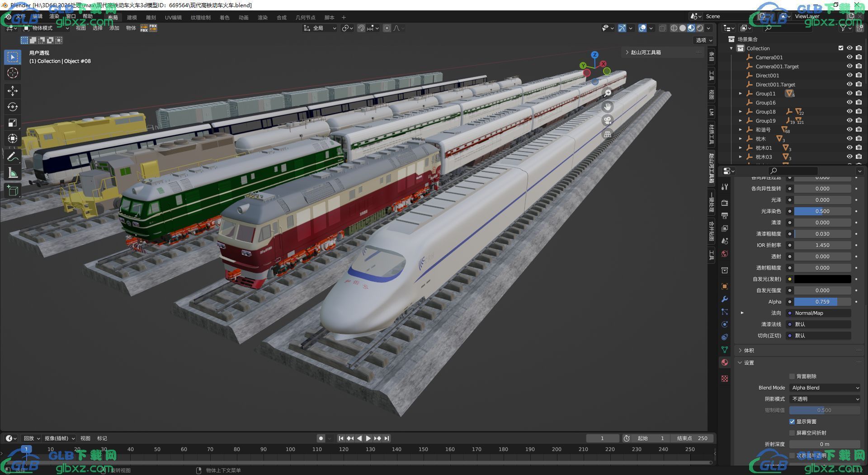Select the Measure tool
The width and height of the screenshot is (868, 475).
click(13, 173)
